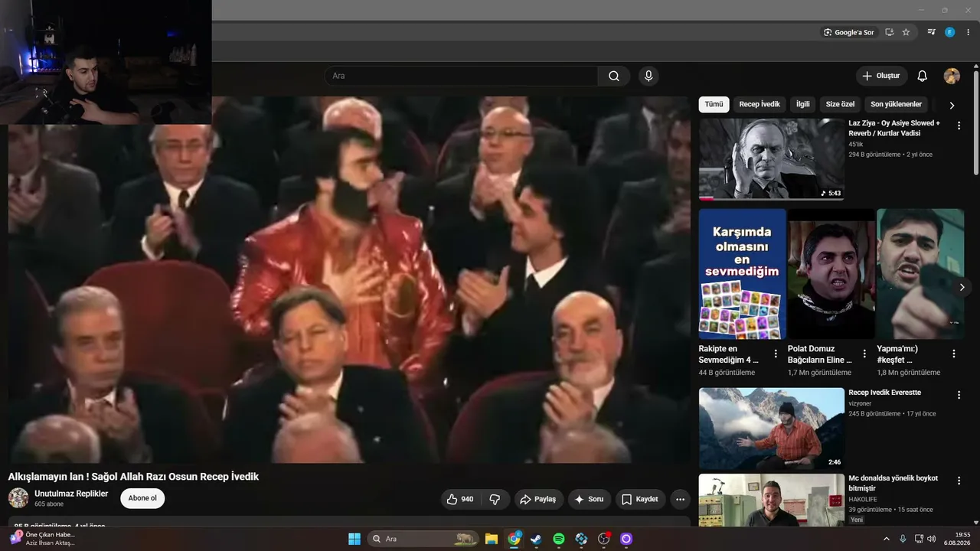Like the video with 940 likes
The image size is (980, 551).
(460, 499)
